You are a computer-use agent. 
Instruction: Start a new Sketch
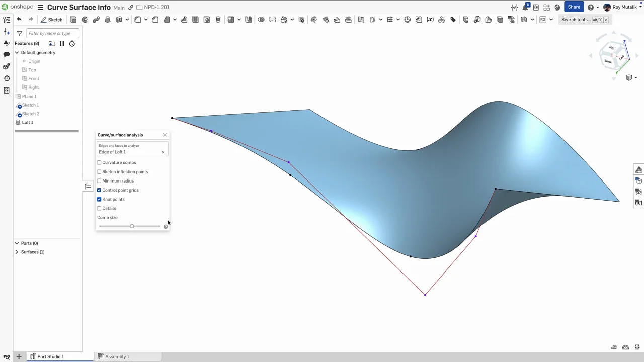point(52,20)
